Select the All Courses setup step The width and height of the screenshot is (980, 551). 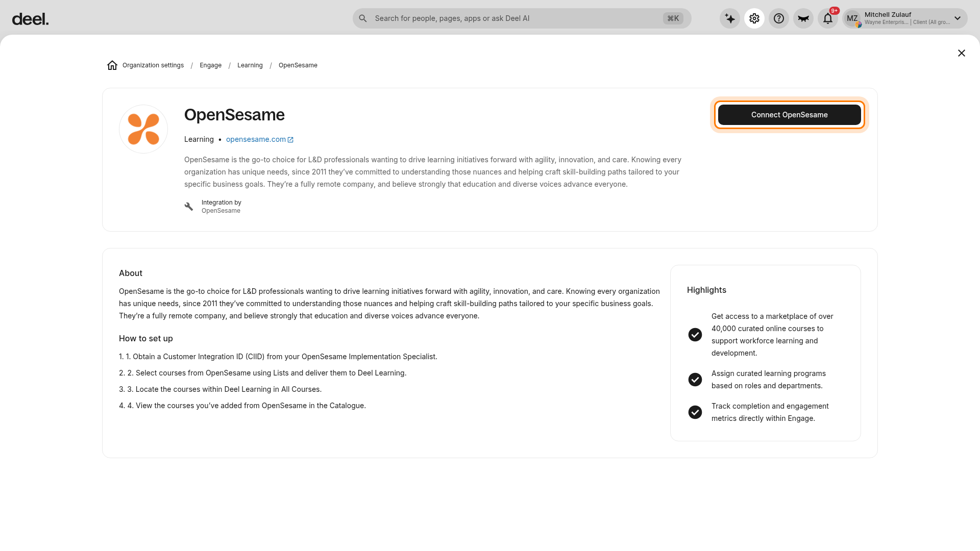pos(220,389)
